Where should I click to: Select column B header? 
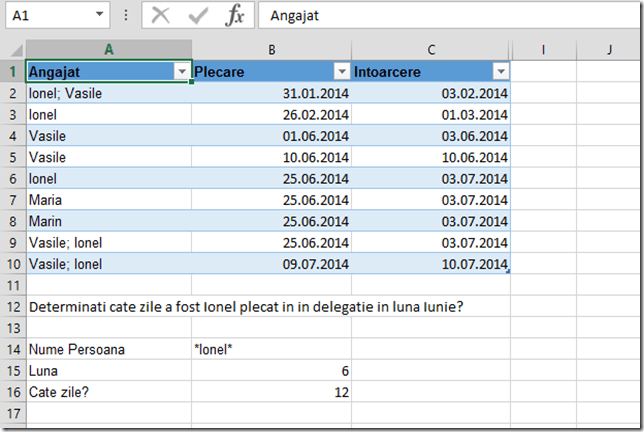coord(271,50)
